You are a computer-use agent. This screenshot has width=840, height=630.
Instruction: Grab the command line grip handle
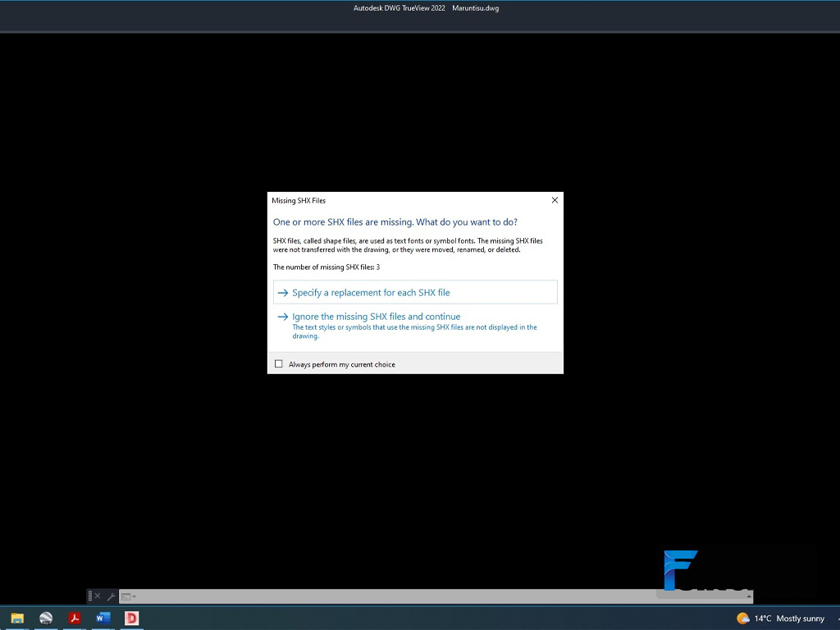pyautogui.click(x=89, y=596)
